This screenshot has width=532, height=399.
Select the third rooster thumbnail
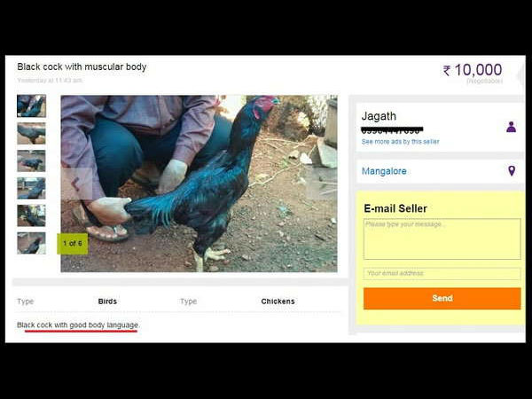pyautogui.click(x=31, y=160)
